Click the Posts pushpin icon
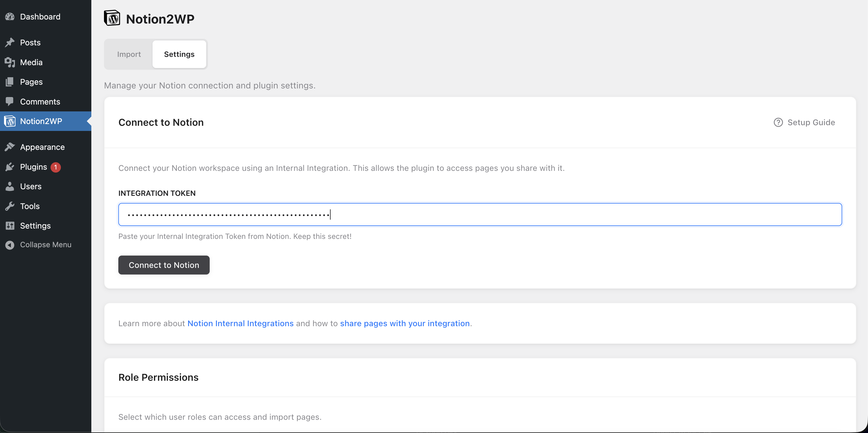The height and width of the screenshot is (433, 868). tap(10, 42)
